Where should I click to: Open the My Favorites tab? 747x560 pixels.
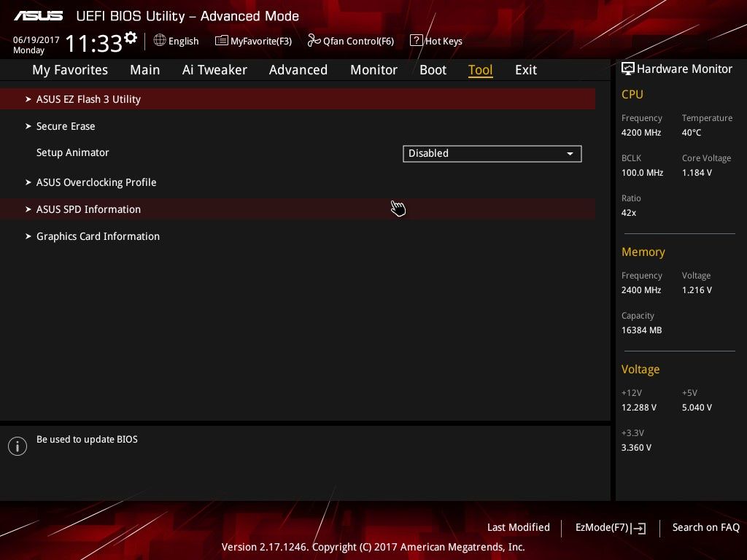70,70
